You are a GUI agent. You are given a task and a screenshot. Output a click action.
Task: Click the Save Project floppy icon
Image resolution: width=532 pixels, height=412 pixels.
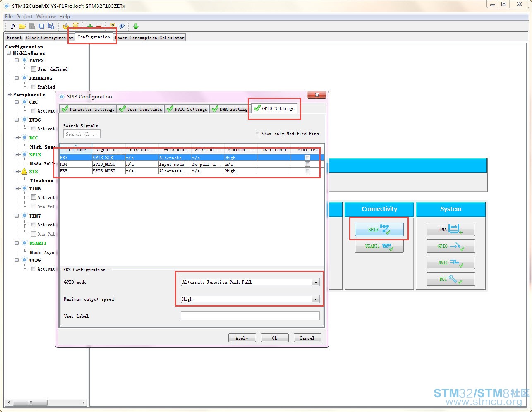click(41, 26)
